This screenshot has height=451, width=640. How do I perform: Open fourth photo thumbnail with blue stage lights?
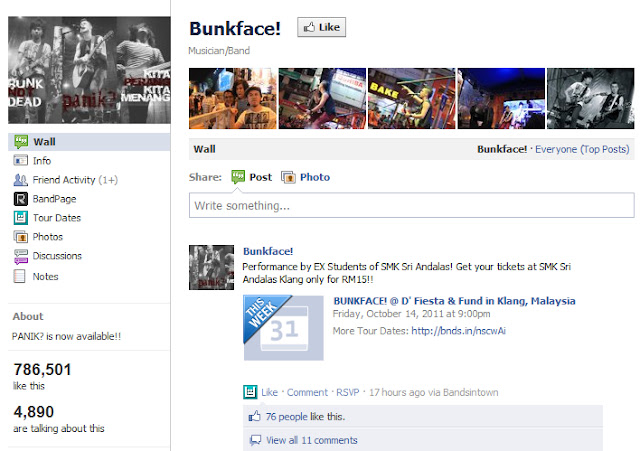[501, 98]
